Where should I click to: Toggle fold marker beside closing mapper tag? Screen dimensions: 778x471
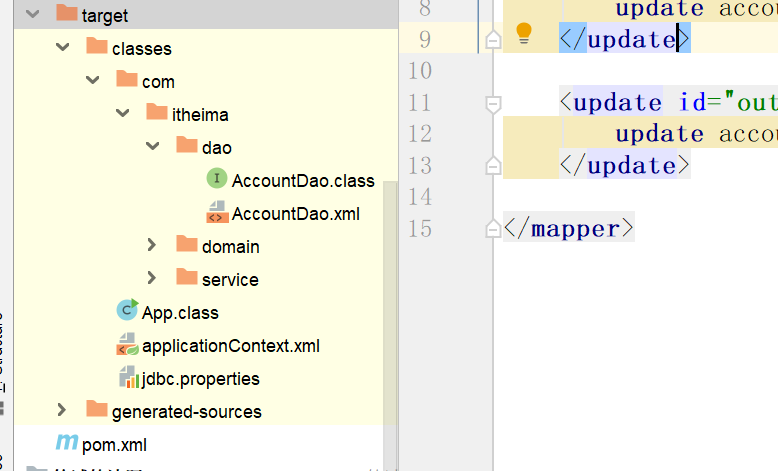click(491, 229)
